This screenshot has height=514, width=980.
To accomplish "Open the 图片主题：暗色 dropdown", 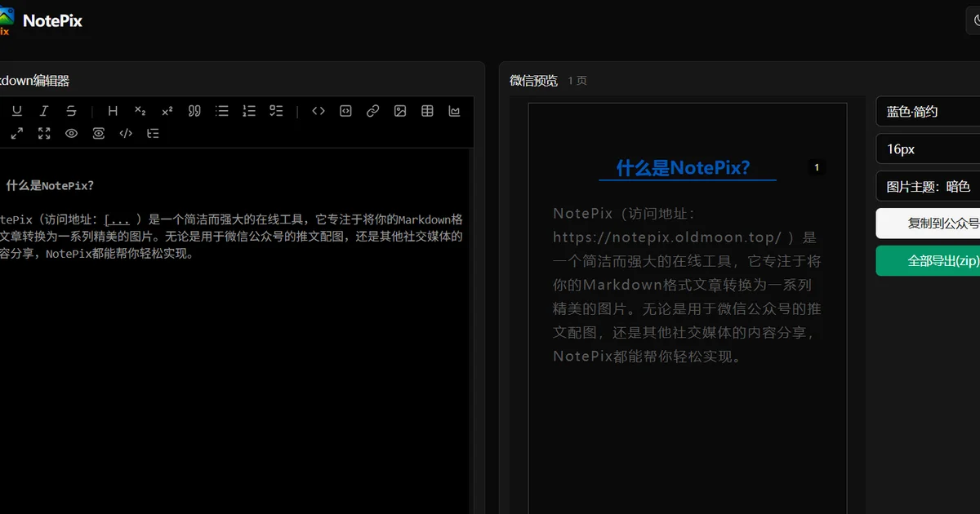I will pos(928,186).
